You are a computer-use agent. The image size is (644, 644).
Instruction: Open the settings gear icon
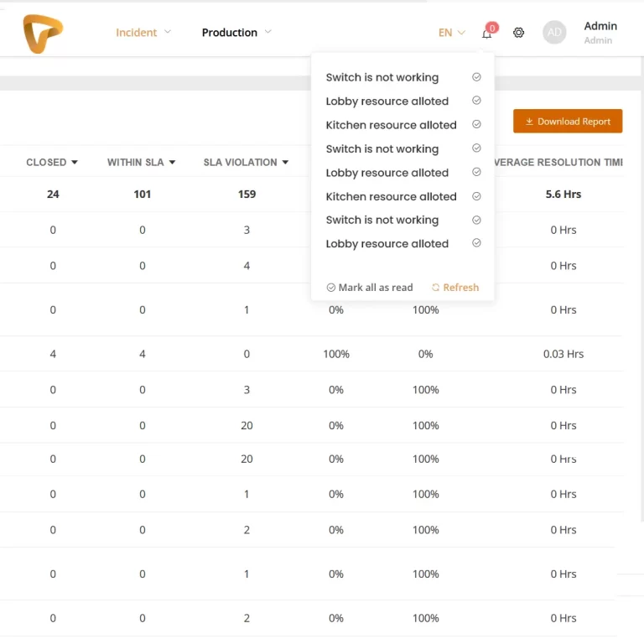click(x=518, y=33)
